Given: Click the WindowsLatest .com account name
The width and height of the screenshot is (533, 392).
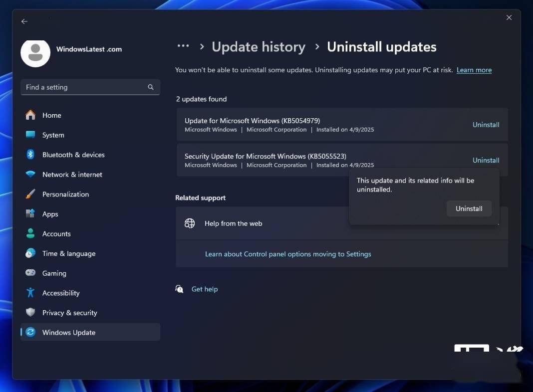Looking at the screenshot, I should click(x=89, y=49).
